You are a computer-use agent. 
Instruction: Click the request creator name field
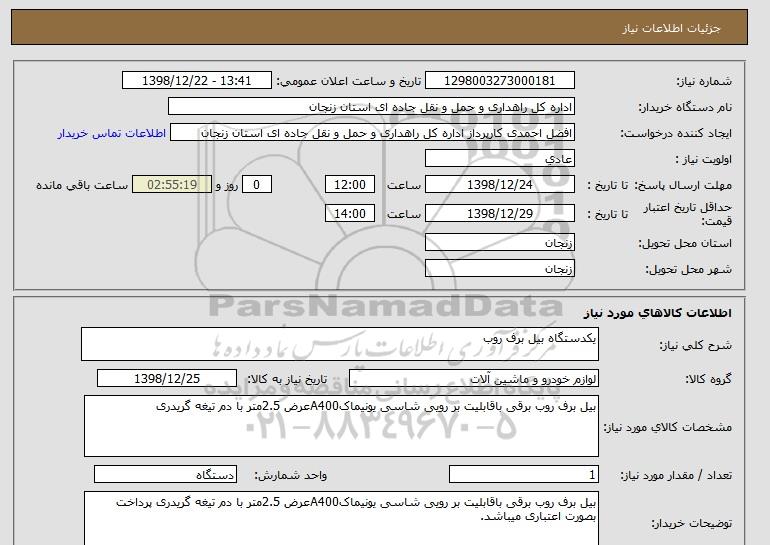pyautogui.click(x=372, y=133)
